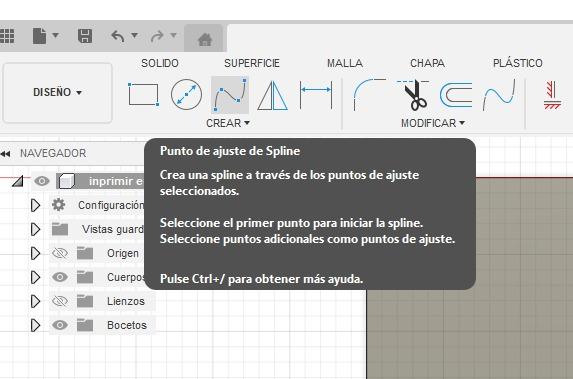
Task: Select the Vistas guardadas folder icon
Action: point(60,229)
